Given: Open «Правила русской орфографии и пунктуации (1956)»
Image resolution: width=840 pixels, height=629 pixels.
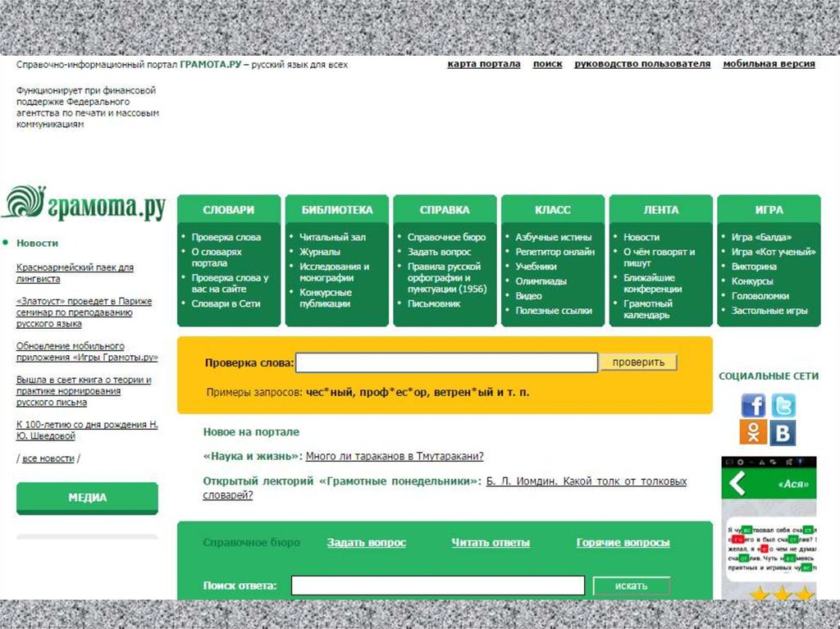Looking at the screenshot, I should tap(447, 277).
